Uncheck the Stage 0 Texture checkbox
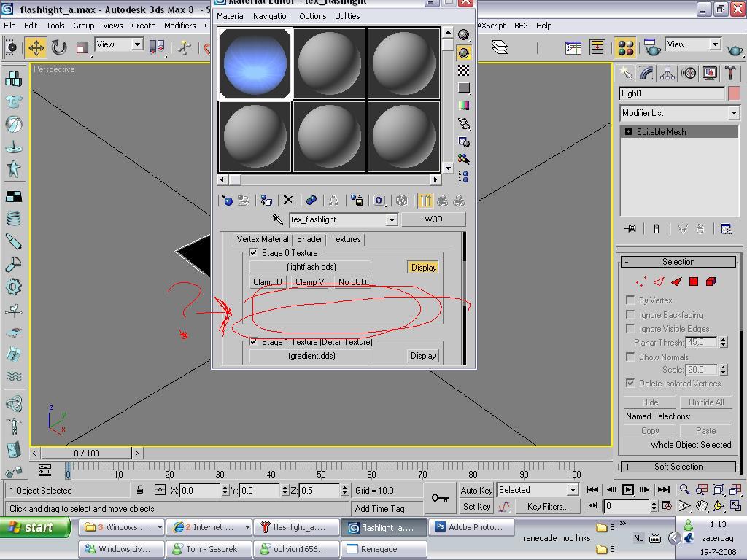The width and height of the screenshot is (747, 560). point(253,253)
